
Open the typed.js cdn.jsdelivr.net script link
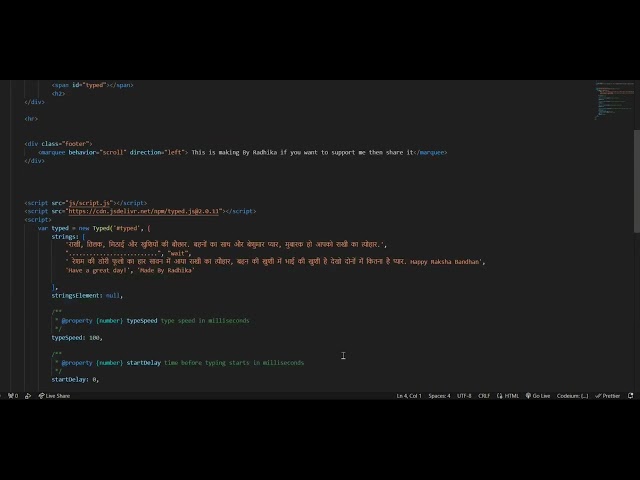coord(144,211)
